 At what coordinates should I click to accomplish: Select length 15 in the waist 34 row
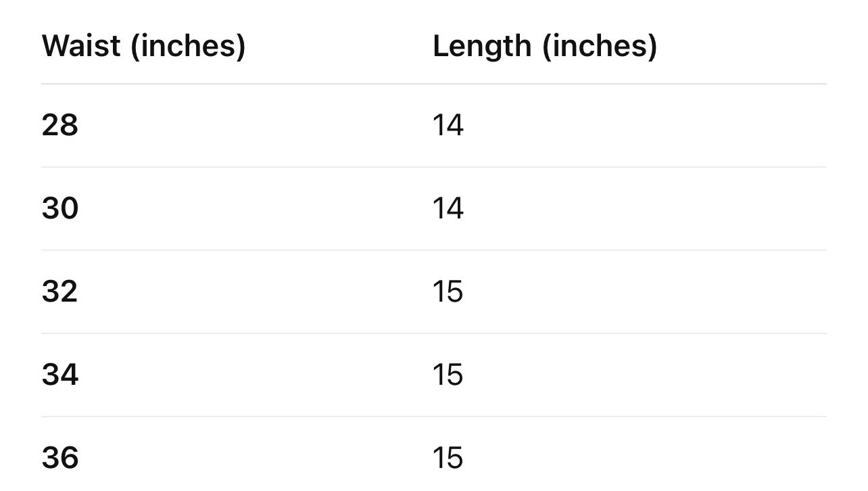pos(448,375)
